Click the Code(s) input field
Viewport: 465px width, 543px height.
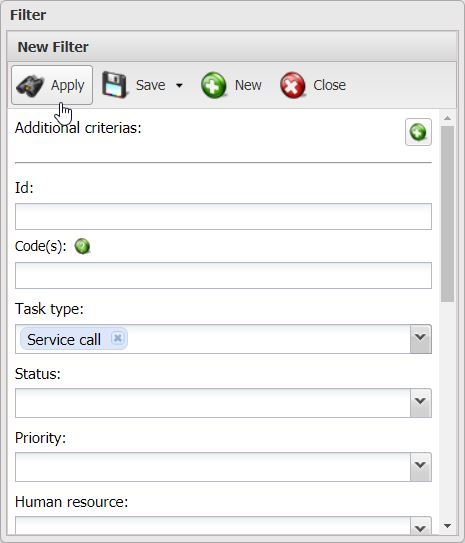point(223,275)
